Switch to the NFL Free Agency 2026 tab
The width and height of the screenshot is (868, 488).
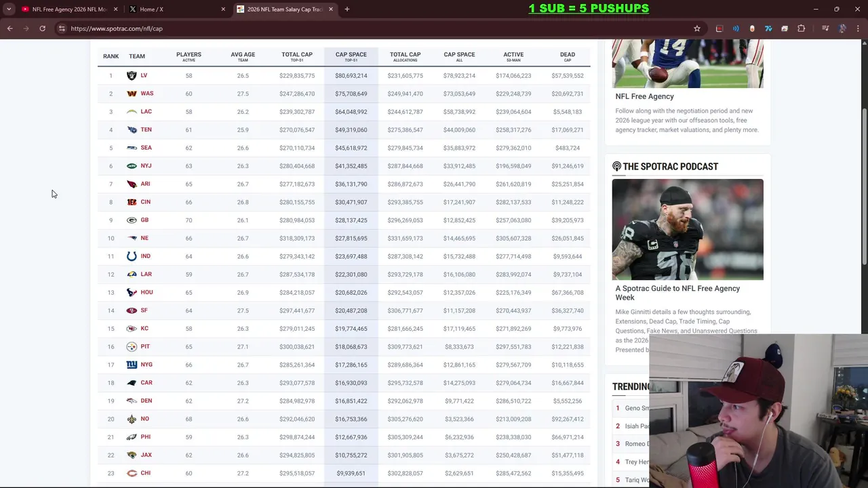point(70,9)
